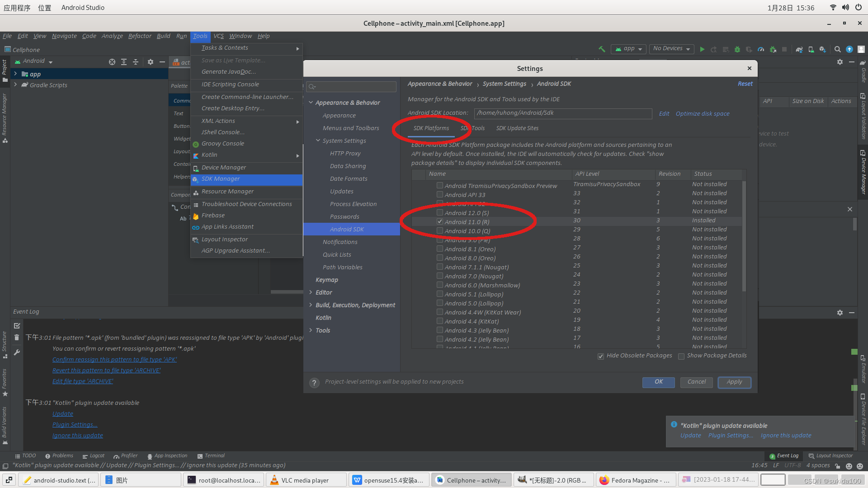The image size is (868, 488).
Task: Open Kotlin submenu in Tools menu
Action: pos(246,155)
